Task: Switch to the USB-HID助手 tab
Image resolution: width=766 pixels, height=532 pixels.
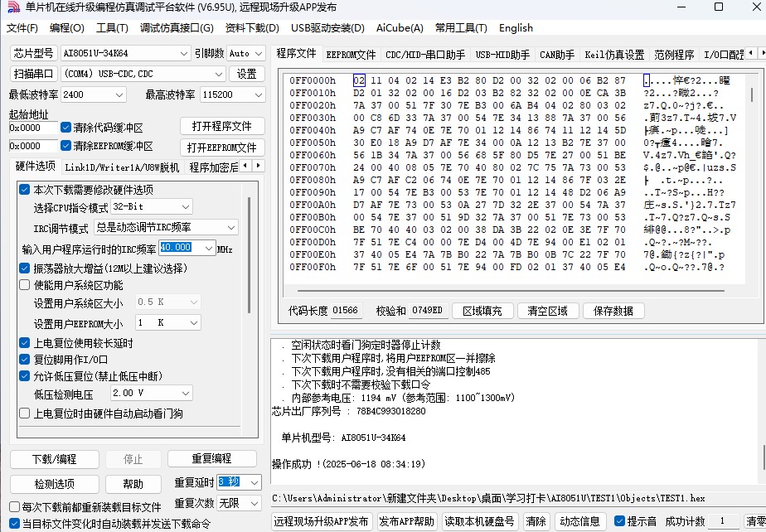Action: pos(502,55)
